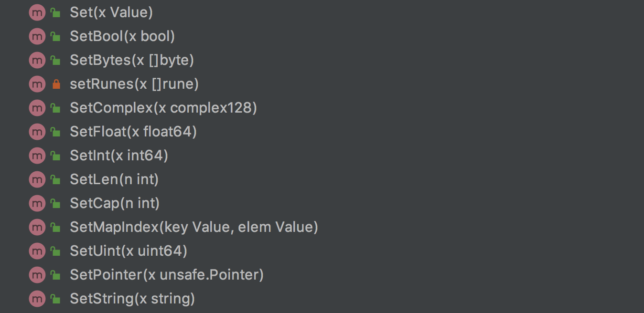Click the method icon next to SetBool
This screenshot has height=313, width=644.
click(37, 37)
